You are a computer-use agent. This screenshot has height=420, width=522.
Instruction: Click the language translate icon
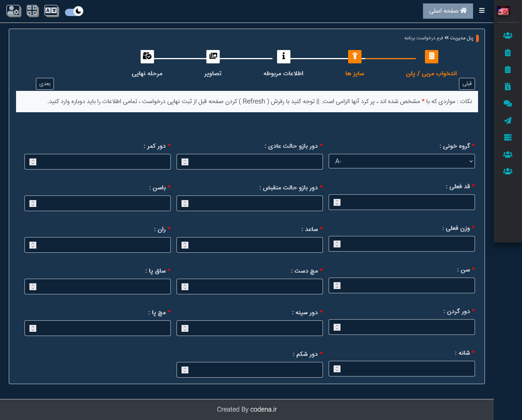(x=51, y=11)
